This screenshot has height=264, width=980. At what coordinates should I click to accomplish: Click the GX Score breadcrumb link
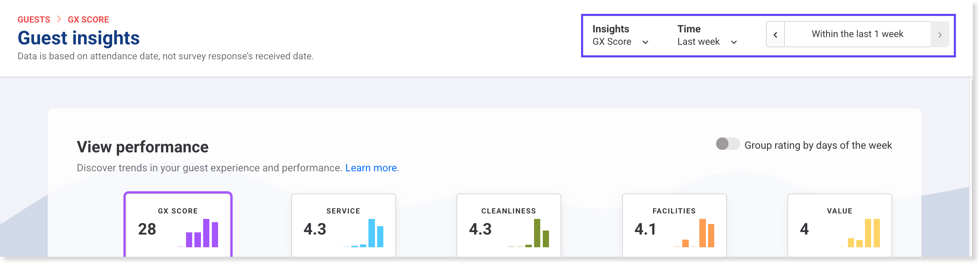click(88, 19)
